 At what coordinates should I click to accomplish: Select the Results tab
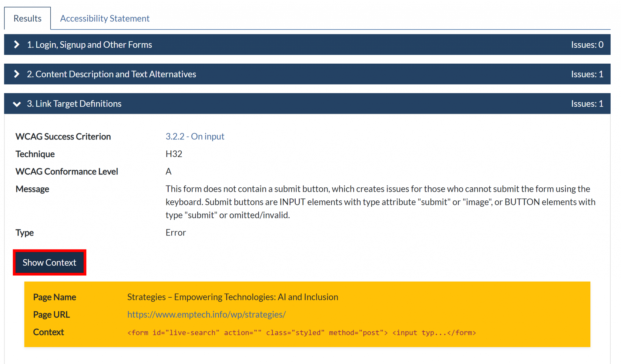[27, 18]
